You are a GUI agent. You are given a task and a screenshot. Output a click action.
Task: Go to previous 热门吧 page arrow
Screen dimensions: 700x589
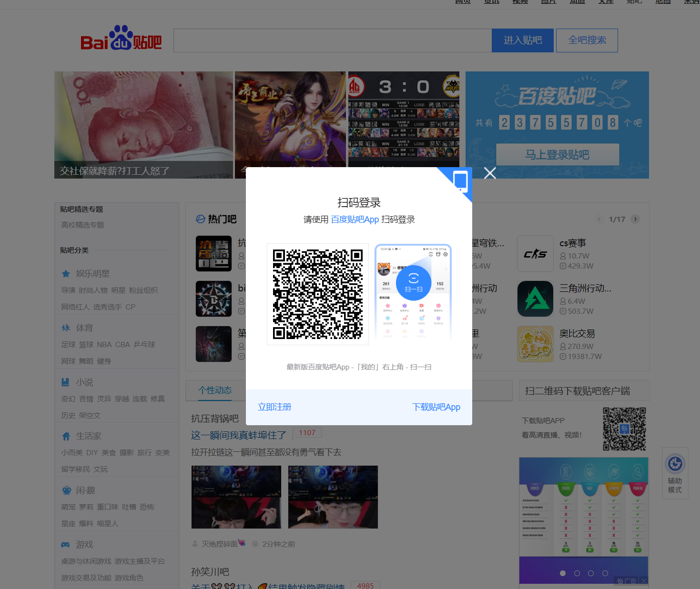point(599,219)
